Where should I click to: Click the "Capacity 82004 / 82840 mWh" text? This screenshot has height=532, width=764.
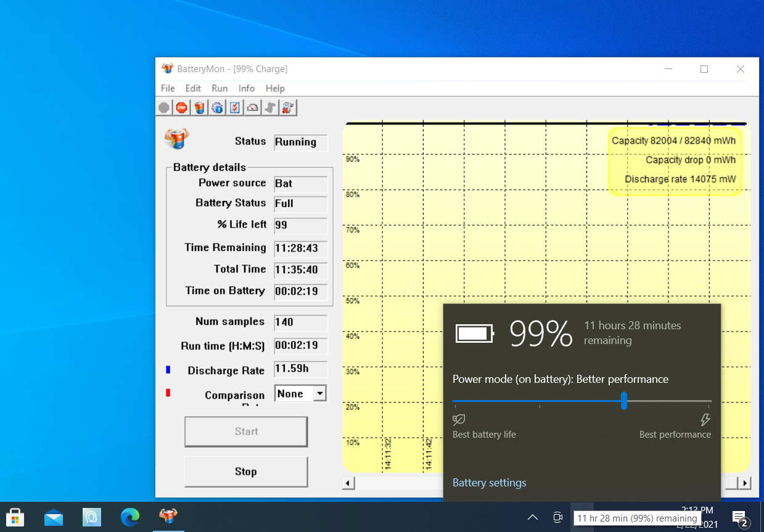[x=673, y=141]
